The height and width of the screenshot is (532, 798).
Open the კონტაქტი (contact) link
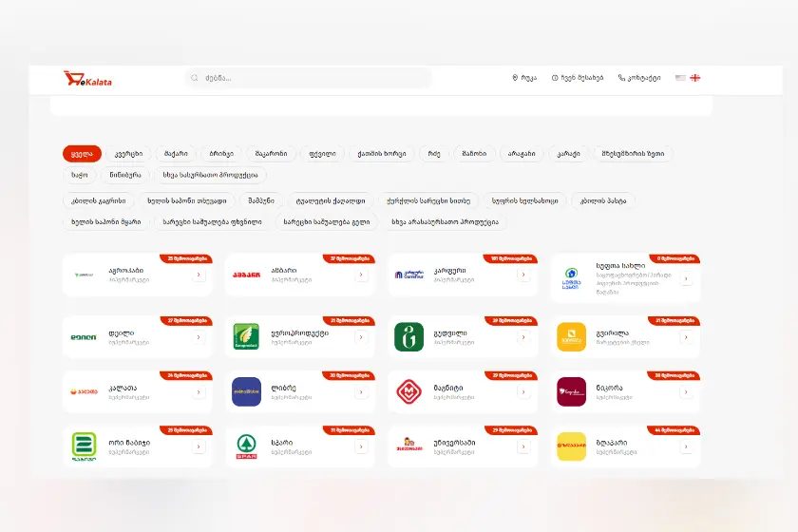point(639,78)
